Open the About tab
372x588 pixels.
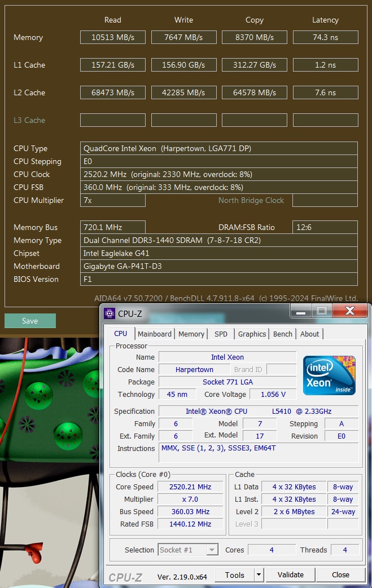pos(309,334)
